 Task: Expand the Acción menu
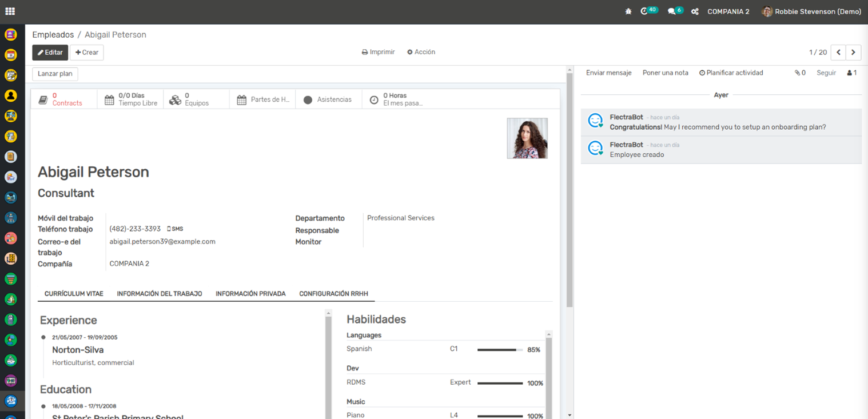421,52
